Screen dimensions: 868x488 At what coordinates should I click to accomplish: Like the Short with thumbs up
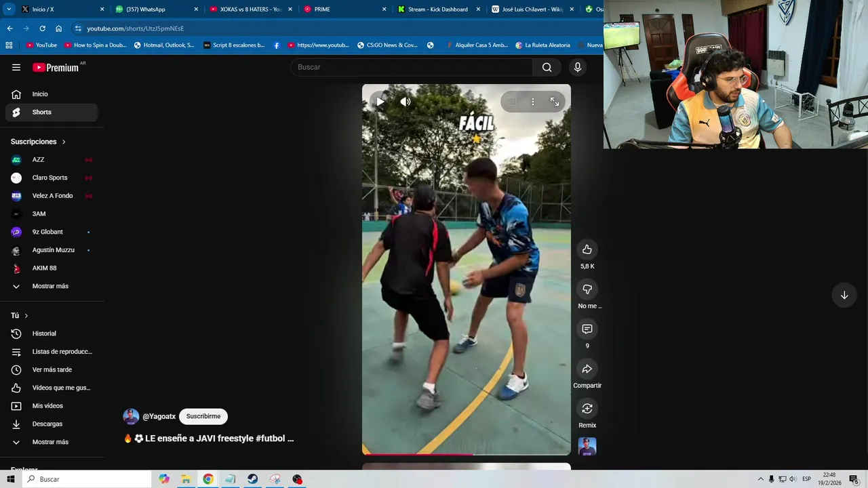pyautogui.click(x=587, y=249)
